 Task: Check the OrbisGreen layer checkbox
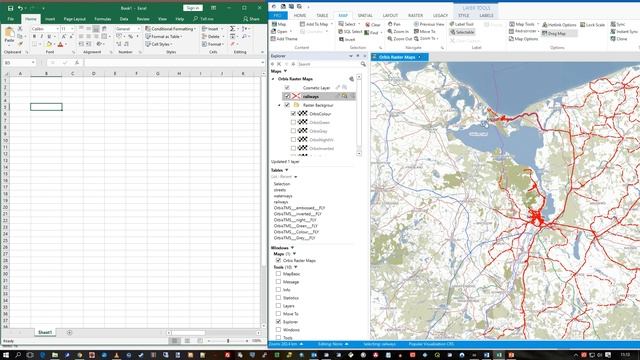[x=293, y=122]
